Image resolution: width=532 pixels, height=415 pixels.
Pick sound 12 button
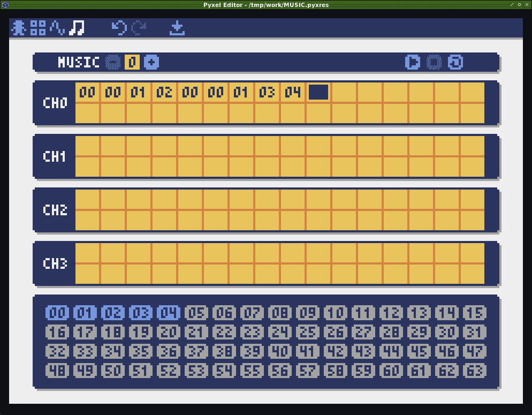point(391,313)
